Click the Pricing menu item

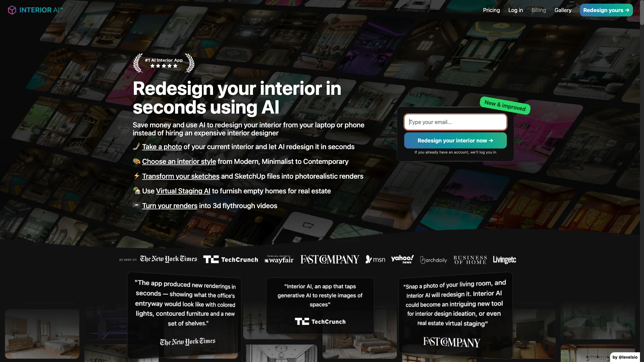point(491,10)
